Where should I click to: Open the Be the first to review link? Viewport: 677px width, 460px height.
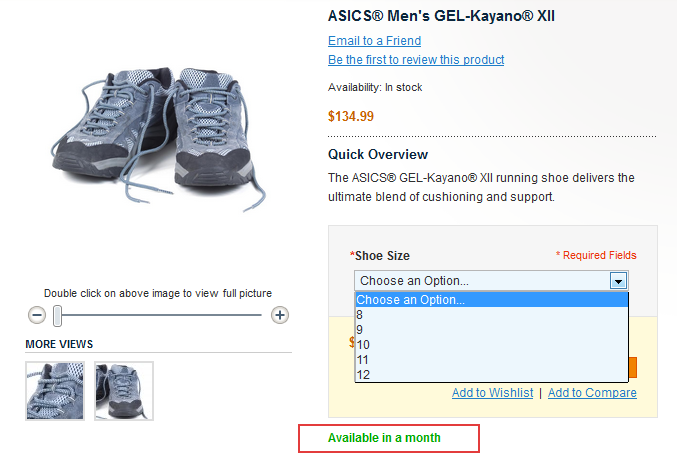pyautogui.click(x=416, y=60)
